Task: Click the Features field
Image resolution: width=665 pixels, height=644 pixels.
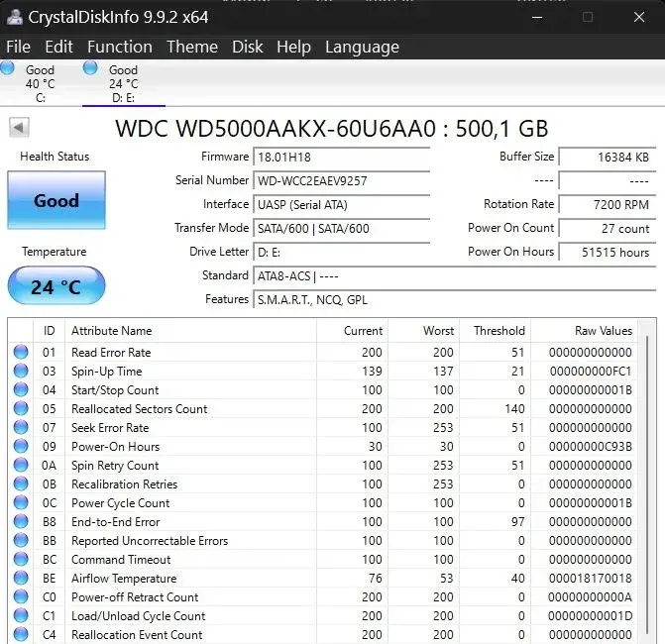Action: coord(455,300)
